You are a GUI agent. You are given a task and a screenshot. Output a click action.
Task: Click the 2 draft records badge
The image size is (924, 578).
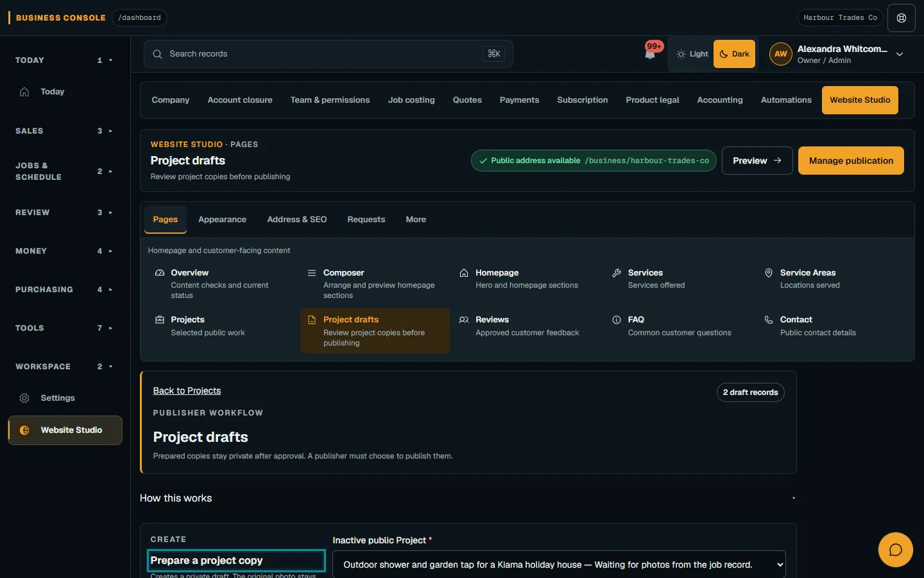751,392
